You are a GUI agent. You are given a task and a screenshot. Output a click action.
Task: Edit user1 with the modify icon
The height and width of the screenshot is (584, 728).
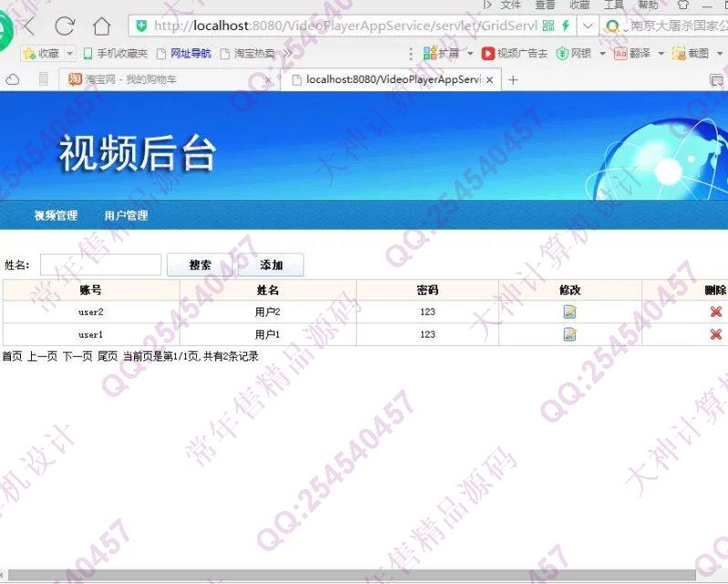pyautogui.click(x=569, y=334)
